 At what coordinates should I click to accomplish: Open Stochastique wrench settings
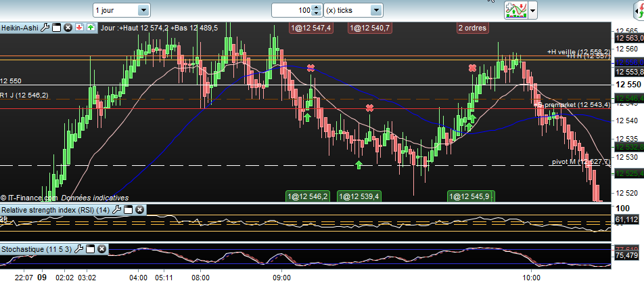[x=79, y=249]
